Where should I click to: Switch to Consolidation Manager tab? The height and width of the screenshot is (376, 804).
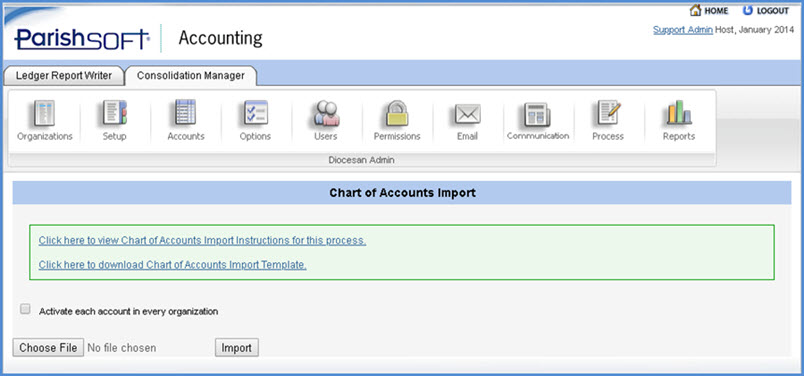191,75
